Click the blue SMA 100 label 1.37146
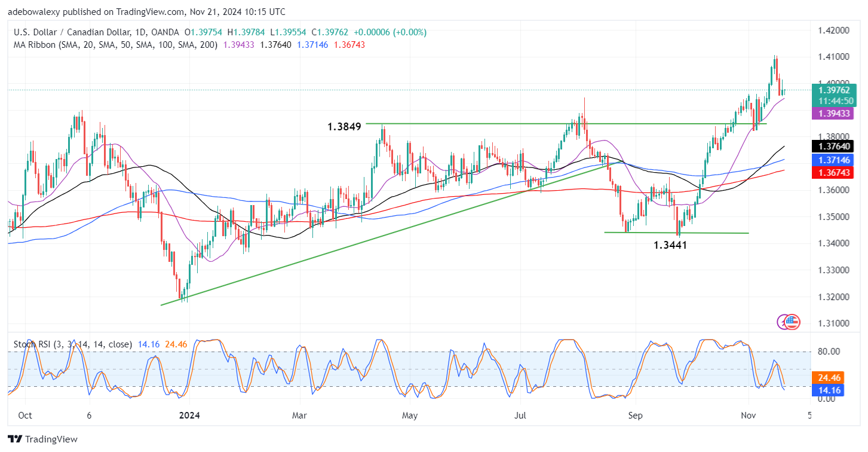Image resolution: width=868 pixels, height=452 pixels. [x=834, y=160]
